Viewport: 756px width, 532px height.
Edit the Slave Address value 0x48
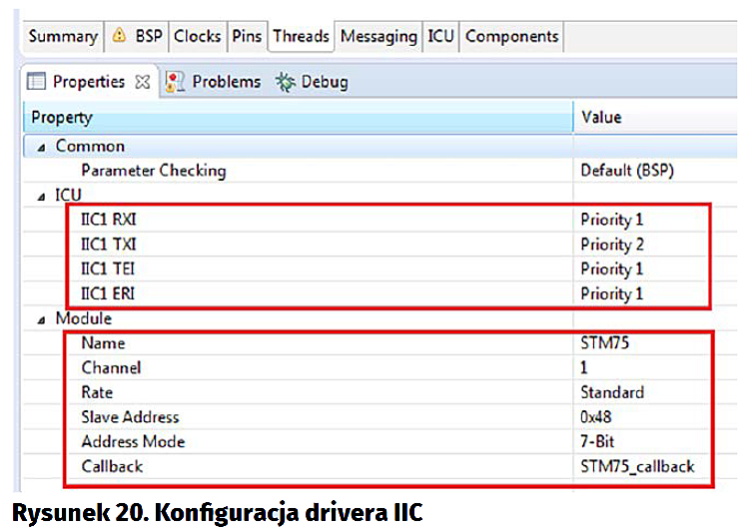pos(601,416)
